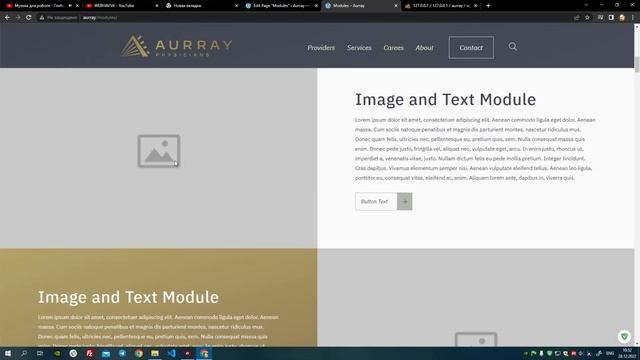Image resolution: width=640 pixels, height=360 pixels.
Task: Open the site search magnifier icon
Action: [x=513, y=47]
